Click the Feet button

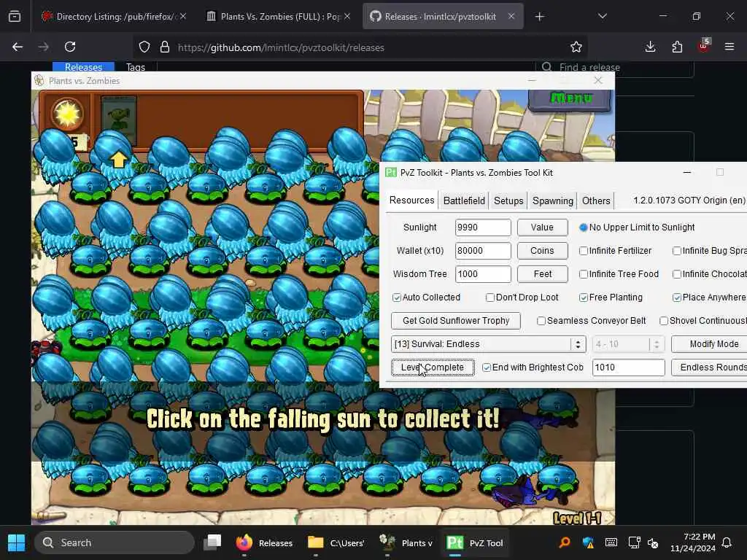click(542, 274)
